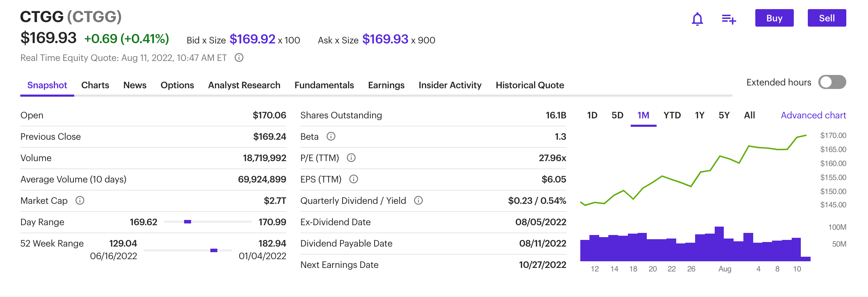Click the P/E (TTM) info icon
Screen dimensions: 868x297
tap(351, 158)
